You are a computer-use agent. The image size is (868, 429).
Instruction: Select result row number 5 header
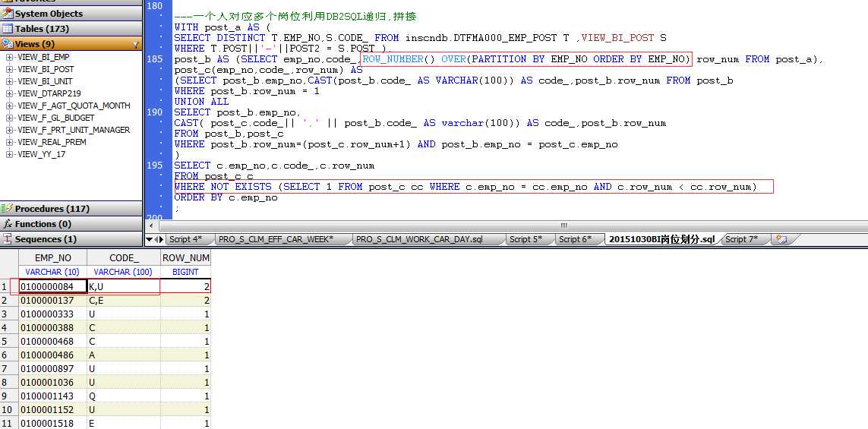9,341
